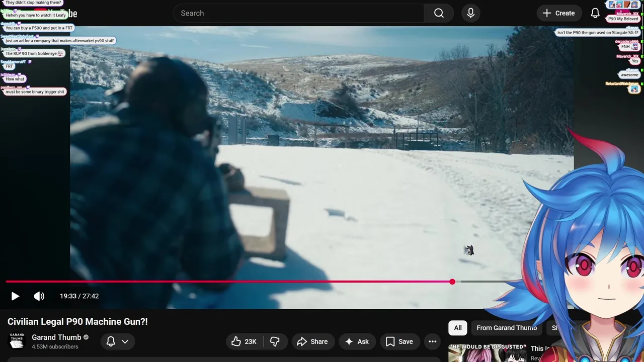Start voice search with microphone icon
Viewport: 644px width, 362px height.
coord(470,13)
